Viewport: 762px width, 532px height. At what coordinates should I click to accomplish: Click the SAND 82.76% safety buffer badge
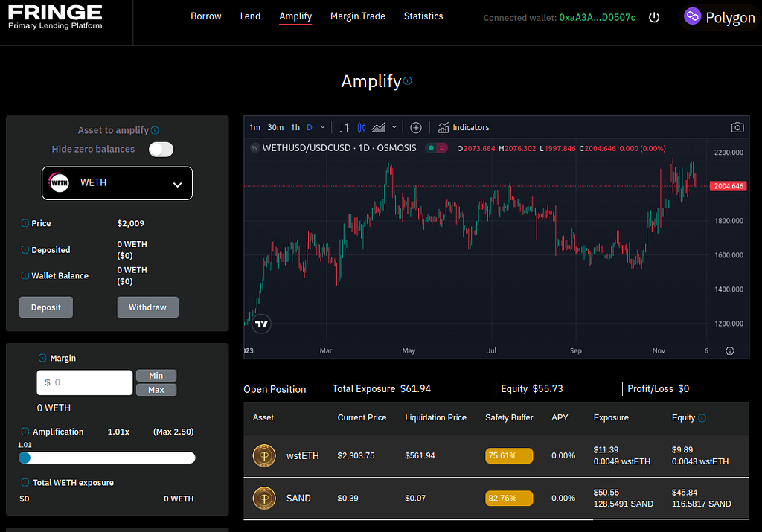(509, 498)
